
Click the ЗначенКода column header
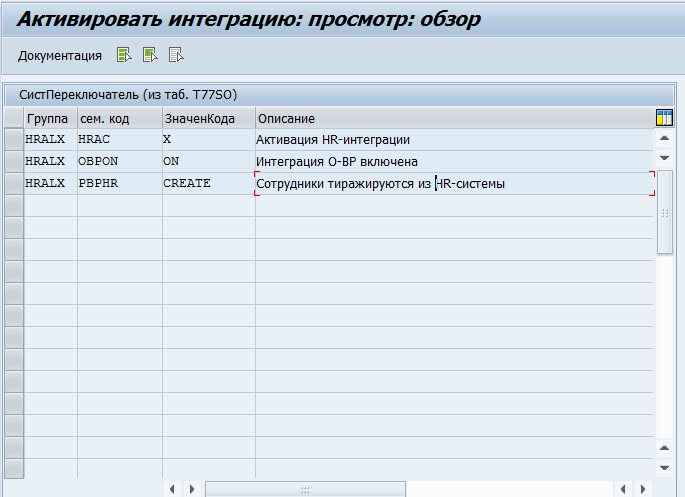point(209,118)
